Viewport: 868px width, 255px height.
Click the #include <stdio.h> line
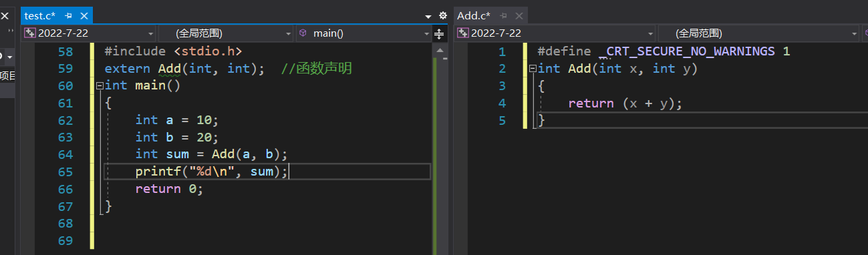click(x=173, y=51)
